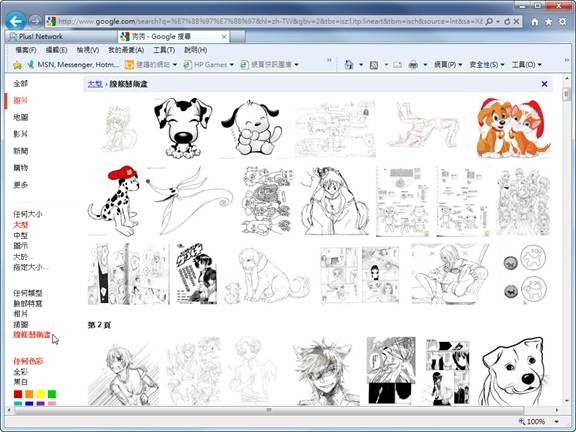Viewport: 576px width, 432px height.
Task: Click the Print icon in command bar
Action: [x=413, y=65]
